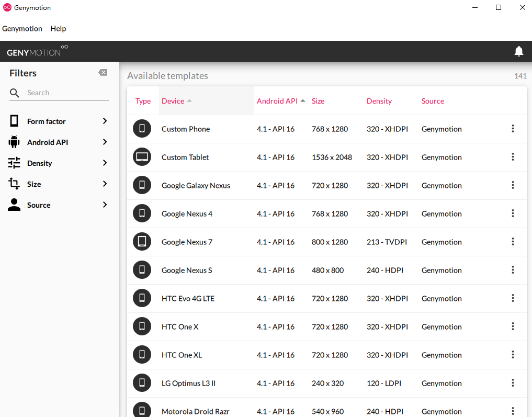This screenshot has height=417, width=532.
Task: Expand the Density filter chevron
Action: [105, 163]
